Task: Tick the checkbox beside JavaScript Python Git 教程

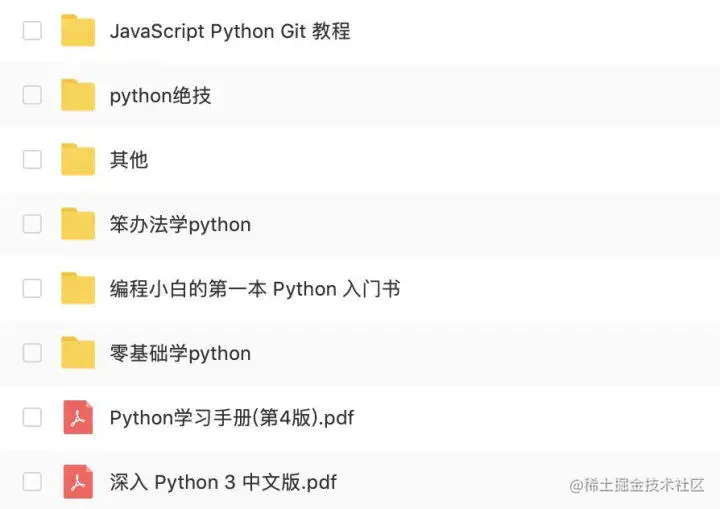Action: (x=32, y=31)
